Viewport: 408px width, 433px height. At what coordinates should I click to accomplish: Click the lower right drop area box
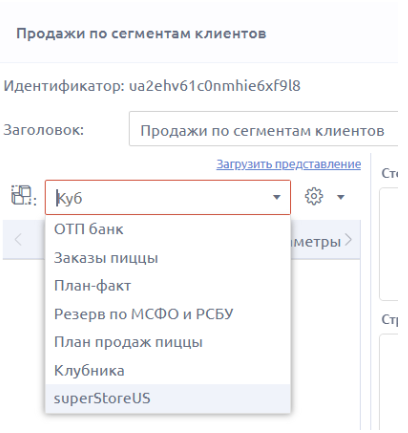click(x=389, y=382)
